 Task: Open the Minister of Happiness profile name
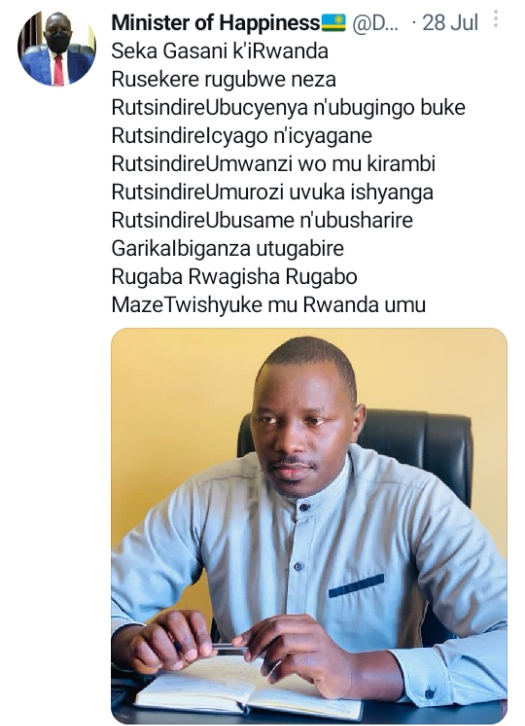pyautogui.click(x=215, y=22)
